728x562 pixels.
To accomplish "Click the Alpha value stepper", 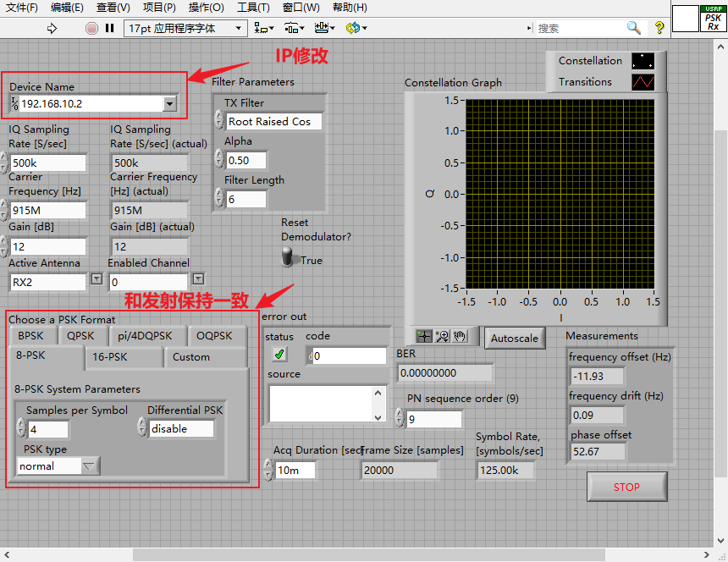I will (219, 159).
